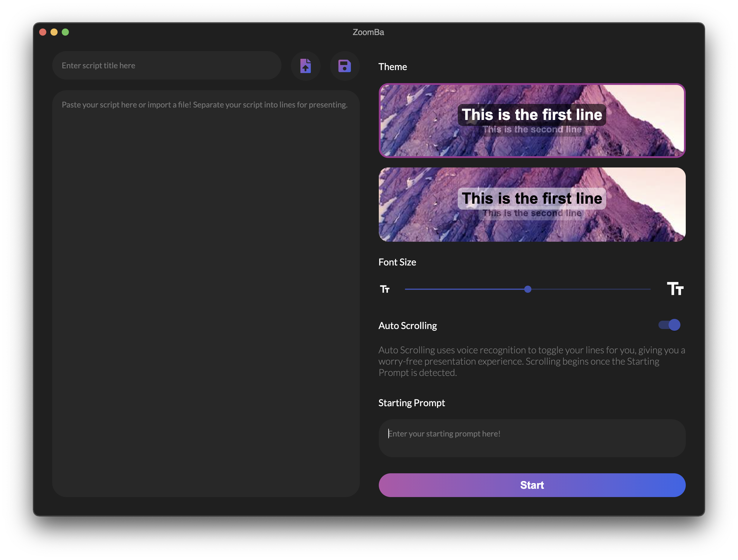Select the dark caption theme thumbnail
The image size is (738, 560).
pyautogui.click(x=532, y=121)
